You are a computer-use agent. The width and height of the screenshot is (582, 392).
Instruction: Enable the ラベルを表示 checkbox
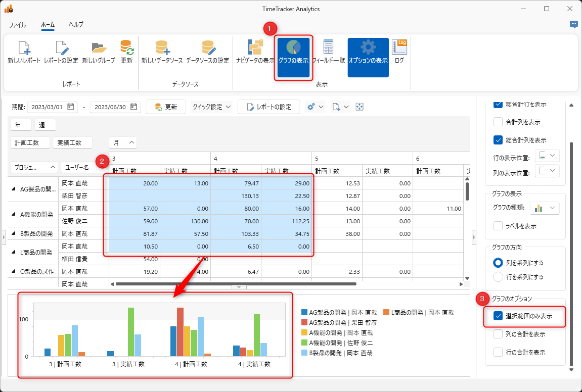point(498,226)
